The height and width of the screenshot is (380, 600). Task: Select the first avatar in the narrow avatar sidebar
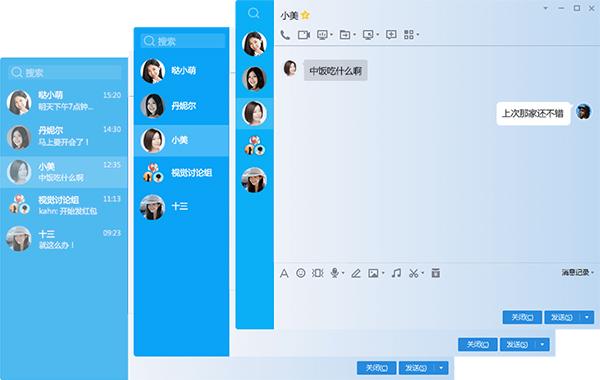click(254, 44)
